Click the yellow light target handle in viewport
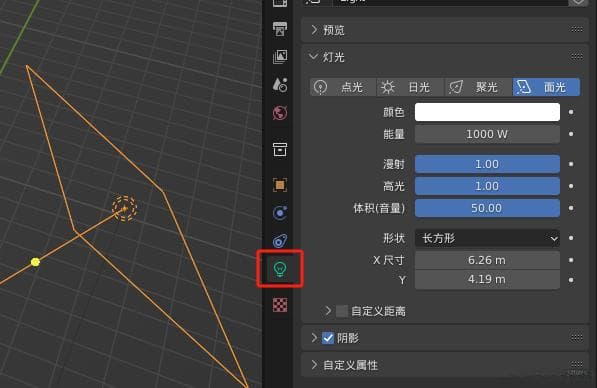 [x=35, y=262]
